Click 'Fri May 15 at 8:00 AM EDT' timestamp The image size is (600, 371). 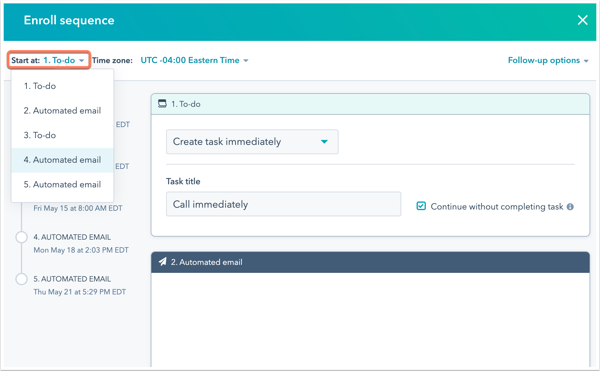(x=78, y=208)
